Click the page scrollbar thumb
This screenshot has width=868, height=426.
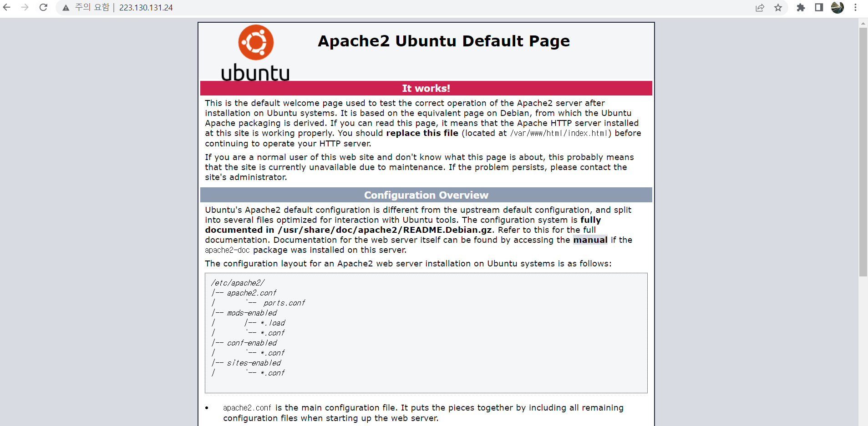tap(863, 152)
